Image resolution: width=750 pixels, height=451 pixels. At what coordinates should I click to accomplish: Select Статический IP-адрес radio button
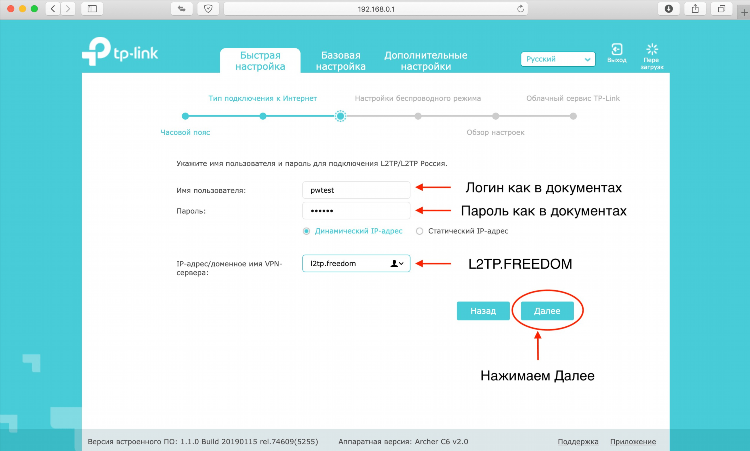(x=419, y=231)
